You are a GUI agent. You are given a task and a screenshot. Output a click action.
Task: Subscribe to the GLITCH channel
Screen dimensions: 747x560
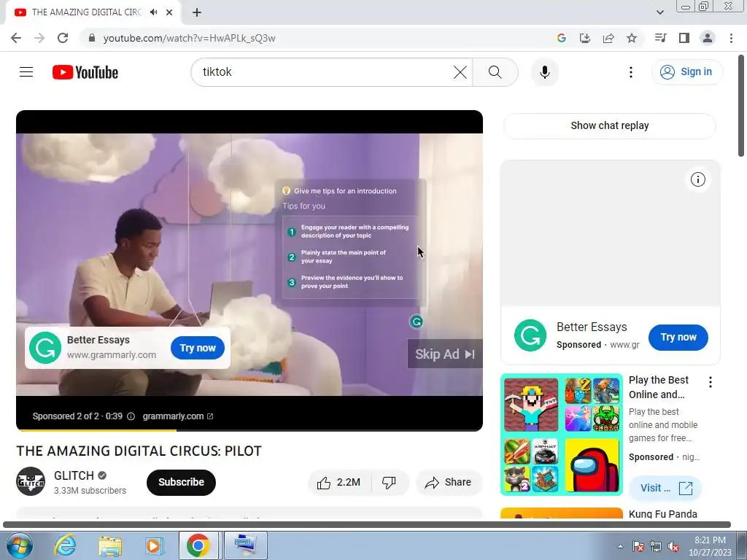click(x=181, y=483)
